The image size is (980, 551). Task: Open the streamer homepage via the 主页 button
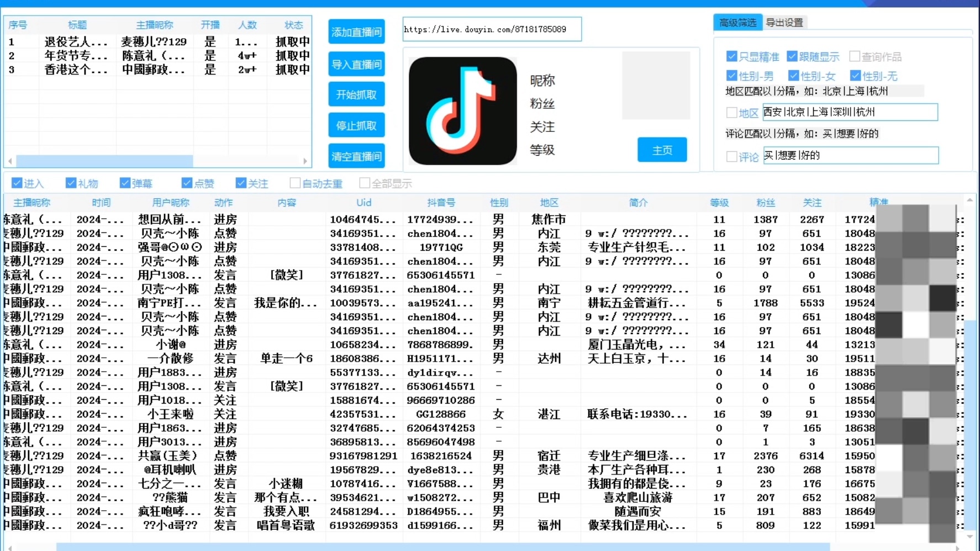pyautogui.click(x=662, y=150)
